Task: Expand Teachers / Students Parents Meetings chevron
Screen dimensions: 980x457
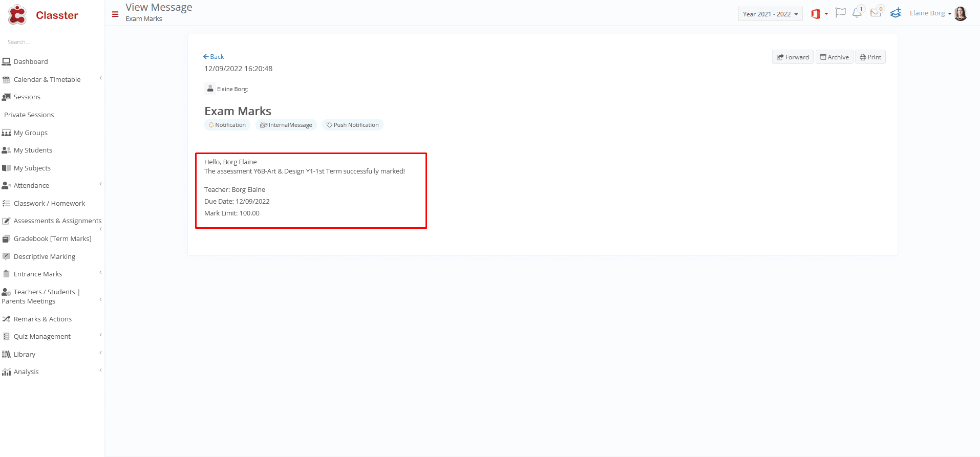Action: [100, 299]
